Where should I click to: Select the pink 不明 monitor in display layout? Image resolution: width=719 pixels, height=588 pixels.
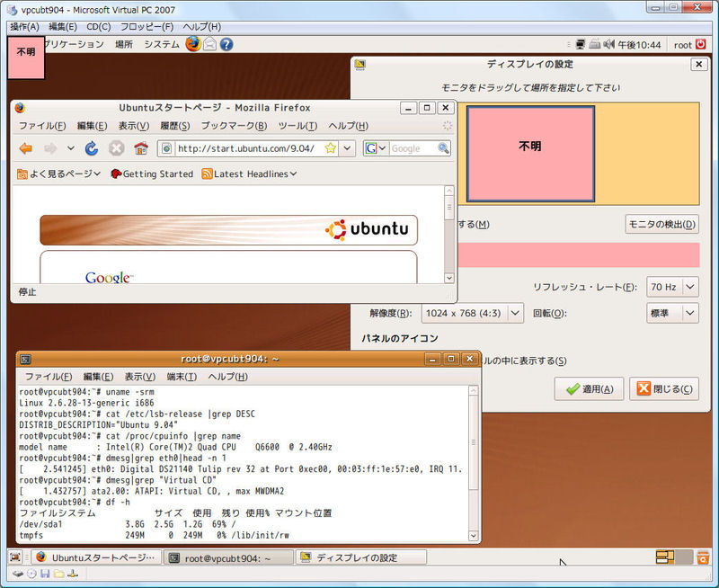click(530, 154)
